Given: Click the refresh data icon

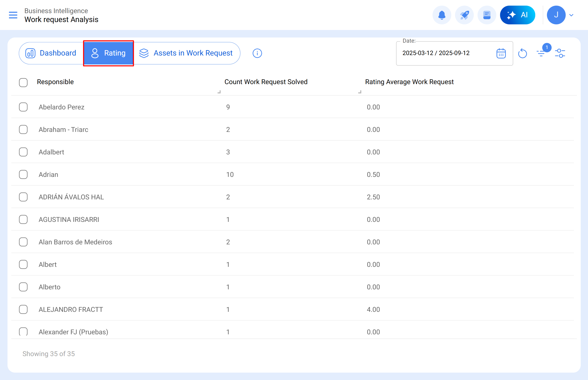Looking at the screenshot, I should (x=523, y=53).
